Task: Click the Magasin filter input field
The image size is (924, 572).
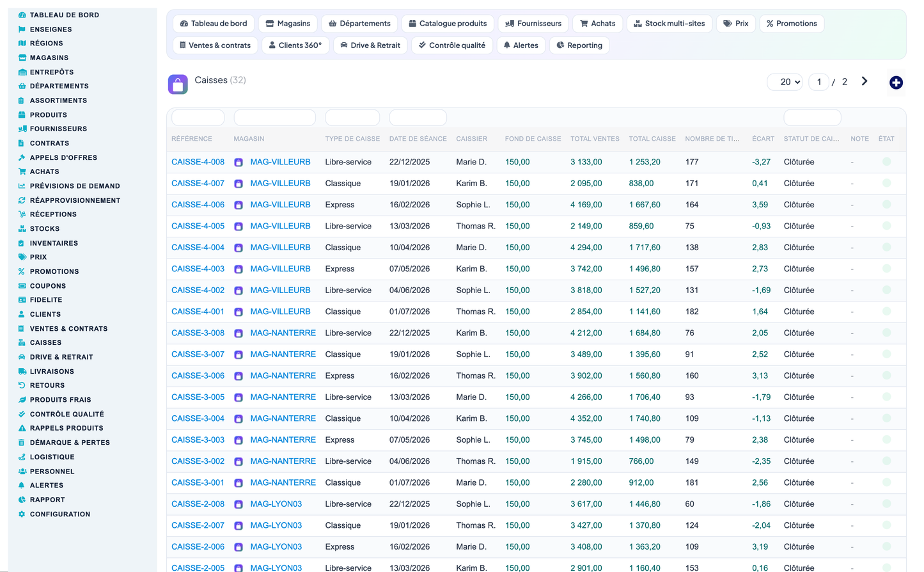Action: [x=275, y=118]
